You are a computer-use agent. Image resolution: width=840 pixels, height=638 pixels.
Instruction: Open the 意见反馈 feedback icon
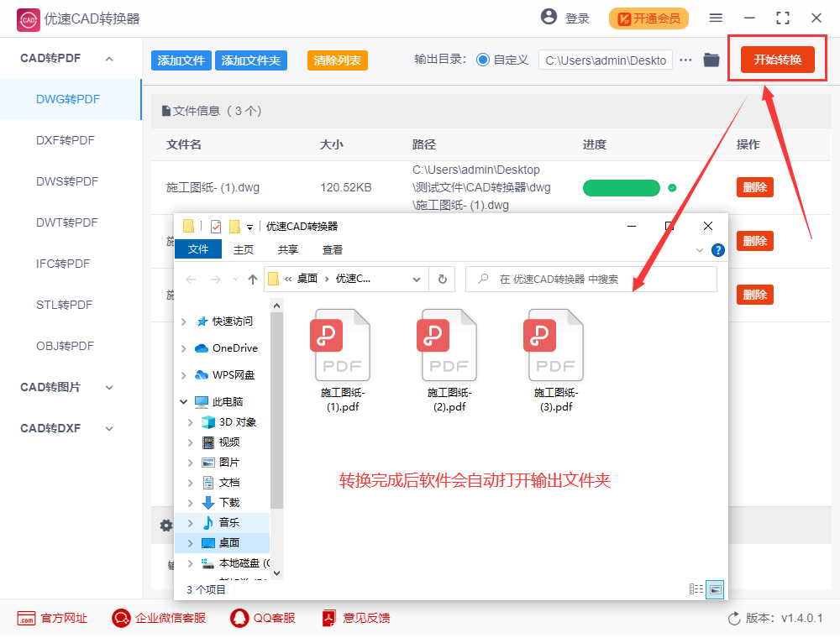328,618
